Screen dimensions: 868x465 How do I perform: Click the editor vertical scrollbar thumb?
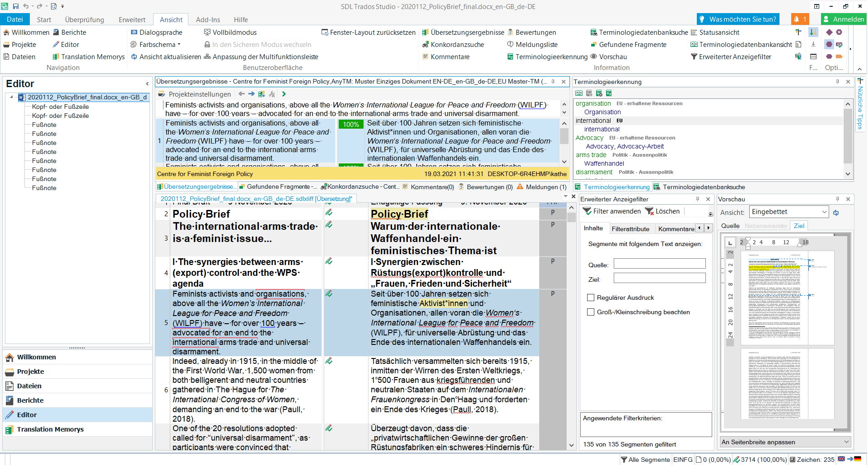(x=571, y=218)
